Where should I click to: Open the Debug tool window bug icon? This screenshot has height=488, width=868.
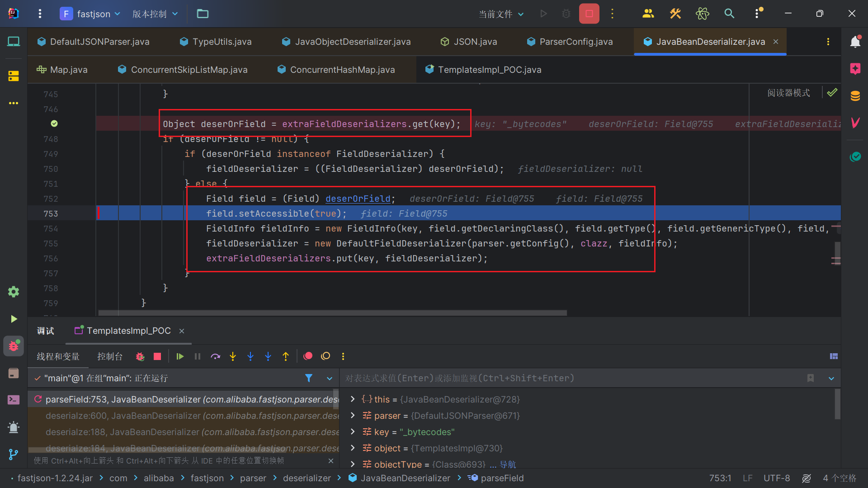14,346
